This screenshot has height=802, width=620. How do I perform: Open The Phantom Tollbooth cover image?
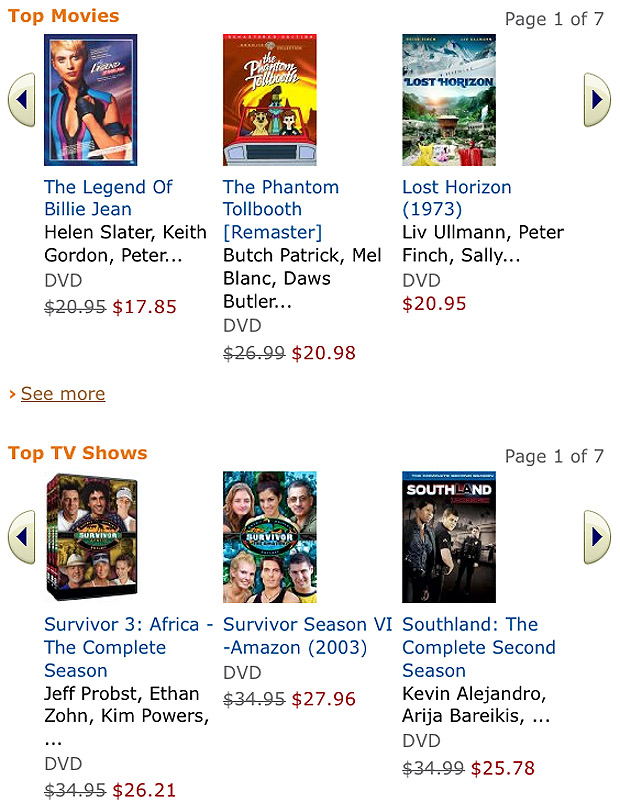click(270, 100)
